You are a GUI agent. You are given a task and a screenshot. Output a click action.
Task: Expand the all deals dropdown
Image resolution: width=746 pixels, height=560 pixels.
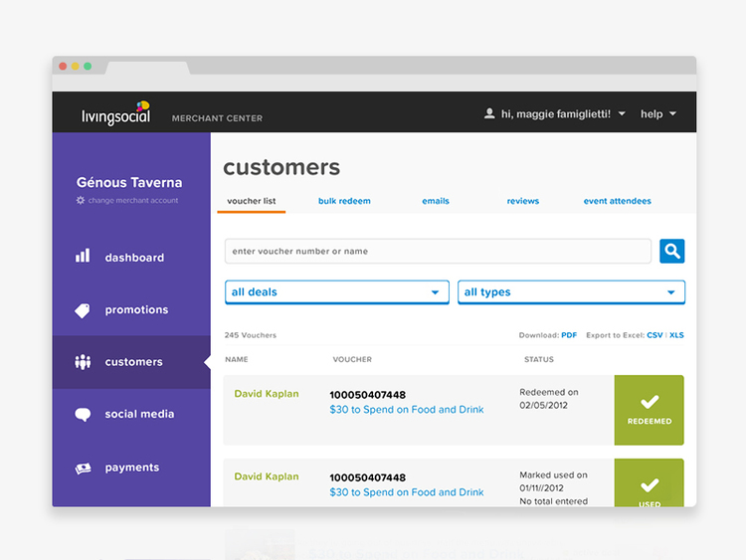click(337, 292)
